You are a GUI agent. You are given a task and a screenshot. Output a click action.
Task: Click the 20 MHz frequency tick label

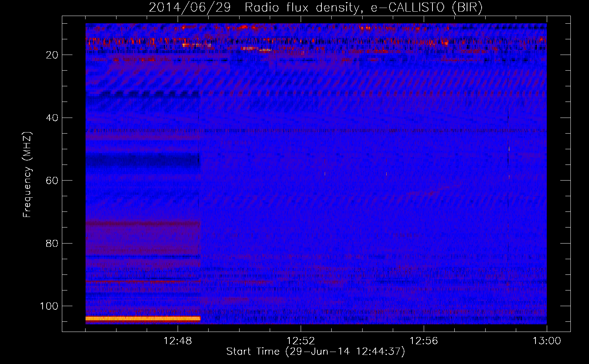click(x=52, y=55)
